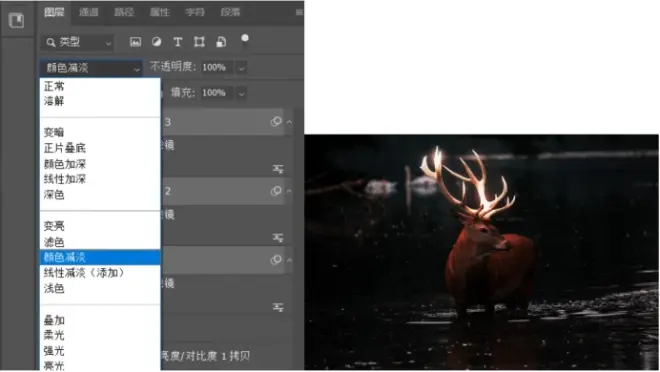660x372 pixels.
Task: Select 深色 blend mode
Action: click(x=100, y=194)
